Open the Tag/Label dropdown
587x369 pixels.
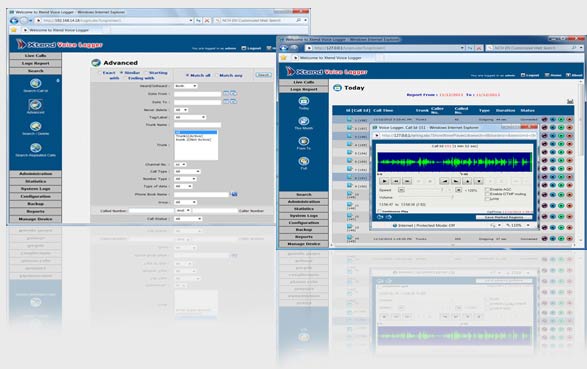click(190, 118)
